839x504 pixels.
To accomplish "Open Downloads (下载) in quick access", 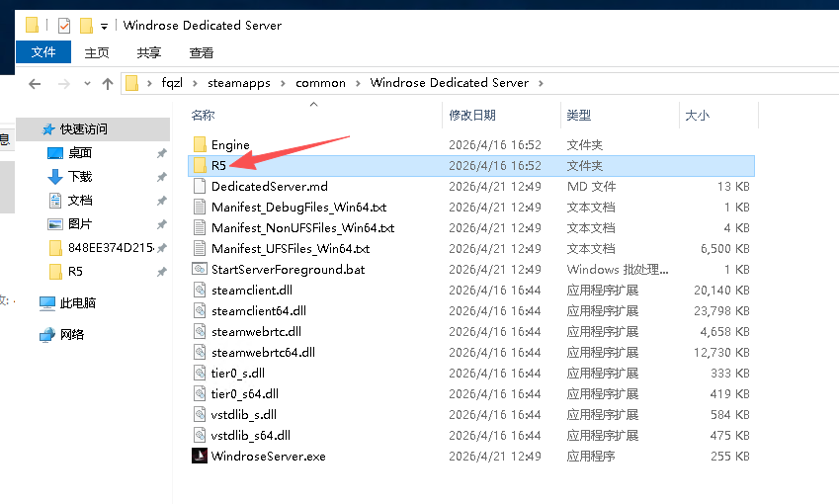I will click(80, 177).
